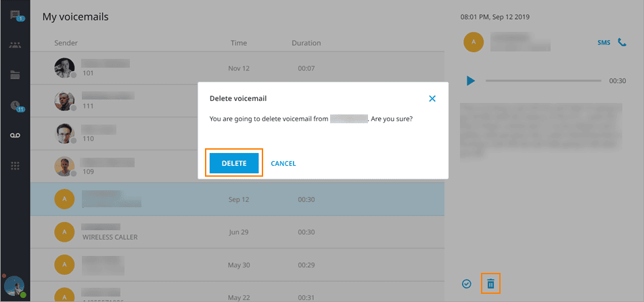Click the trash icon to delete the voicemail

491,284
